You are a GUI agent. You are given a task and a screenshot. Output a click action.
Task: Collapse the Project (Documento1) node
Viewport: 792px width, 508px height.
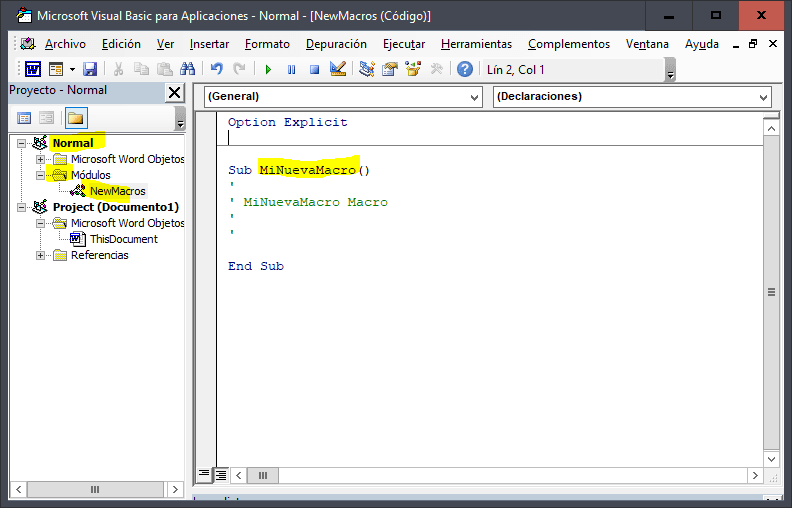[21, 207]
